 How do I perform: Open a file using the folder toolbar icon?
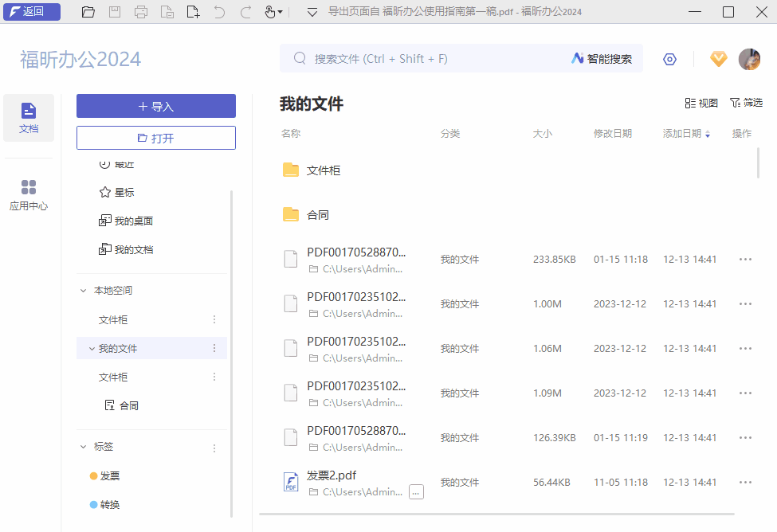point(88,12)
